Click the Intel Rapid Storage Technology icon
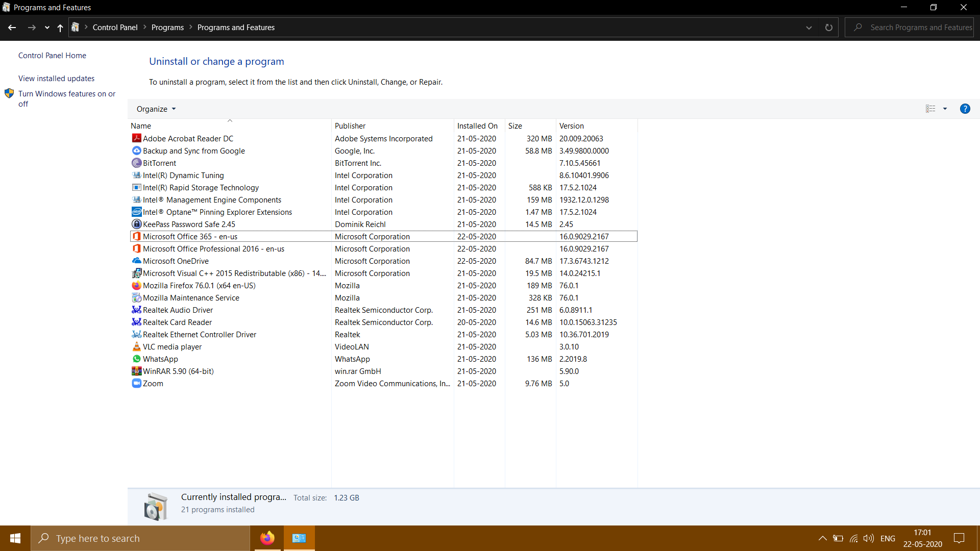 pyautogui.click(x=136, y=187)
